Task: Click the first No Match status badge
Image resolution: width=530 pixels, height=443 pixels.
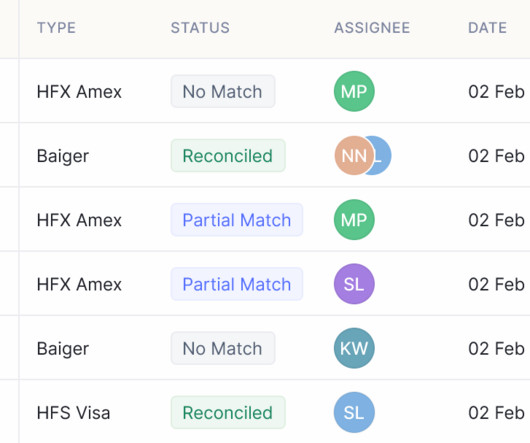Action: [223, 91]
